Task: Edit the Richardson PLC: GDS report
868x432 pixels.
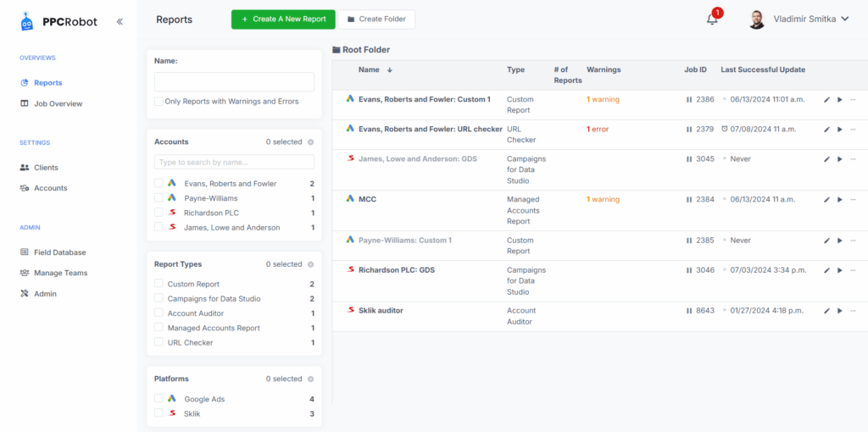Action: tap(826, 270)
